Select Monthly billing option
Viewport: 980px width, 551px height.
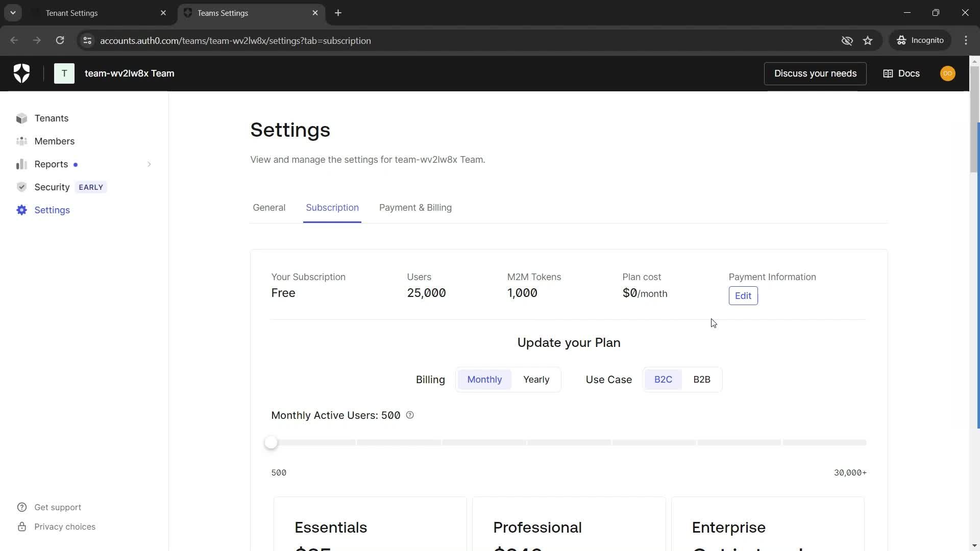coord(484,380)
